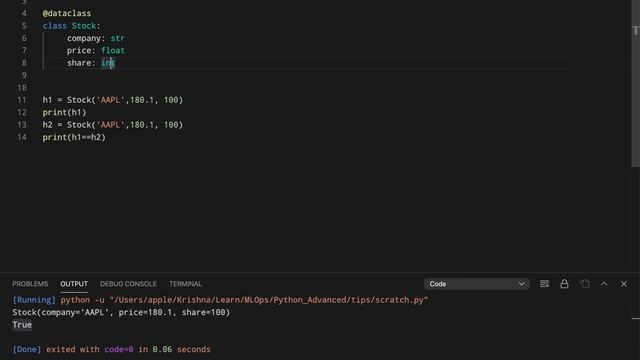
Task: Click the [Done] exited with code=0 line
Action: click(111, 349)
